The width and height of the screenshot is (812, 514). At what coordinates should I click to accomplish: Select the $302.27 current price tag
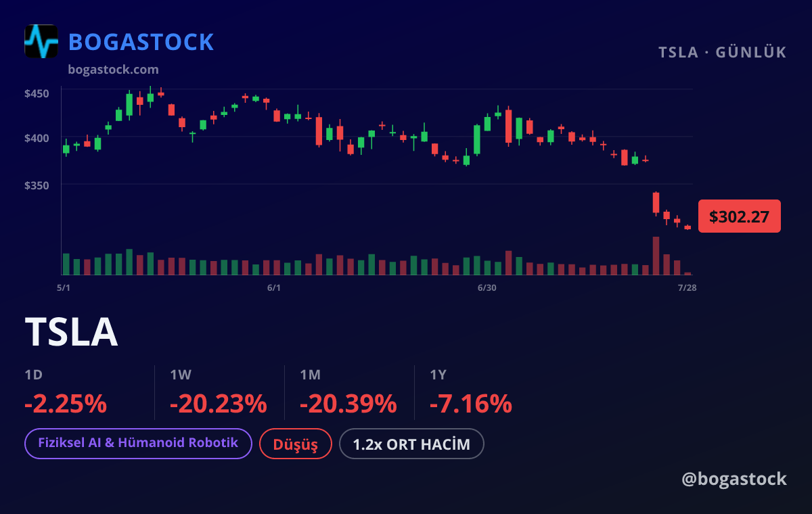(739, 216)
